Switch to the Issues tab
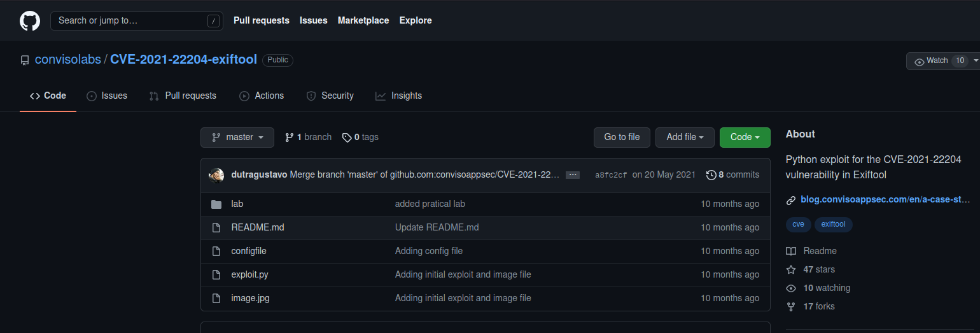The width and height of the screenshot is (980, 333). click(107, 96)
